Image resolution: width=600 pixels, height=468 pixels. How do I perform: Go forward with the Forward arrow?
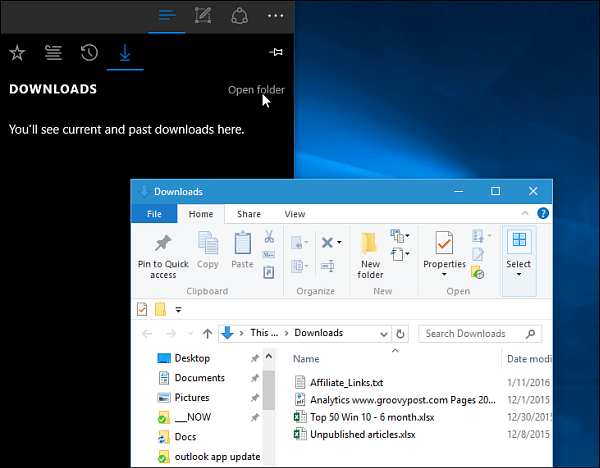[x=171, y=334]
